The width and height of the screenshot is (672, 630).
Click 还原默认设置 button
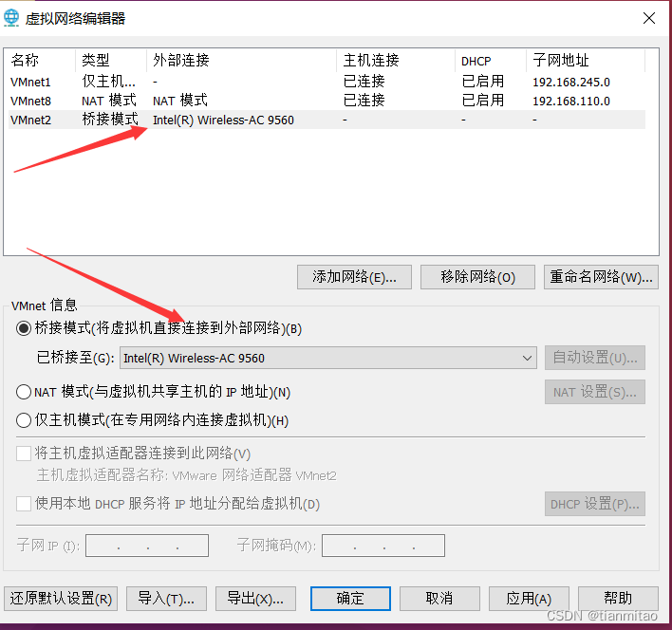61,598
